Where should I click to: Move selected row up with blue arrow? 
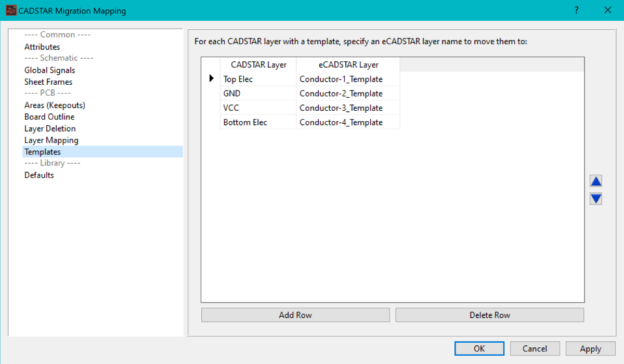coord(596,181)
